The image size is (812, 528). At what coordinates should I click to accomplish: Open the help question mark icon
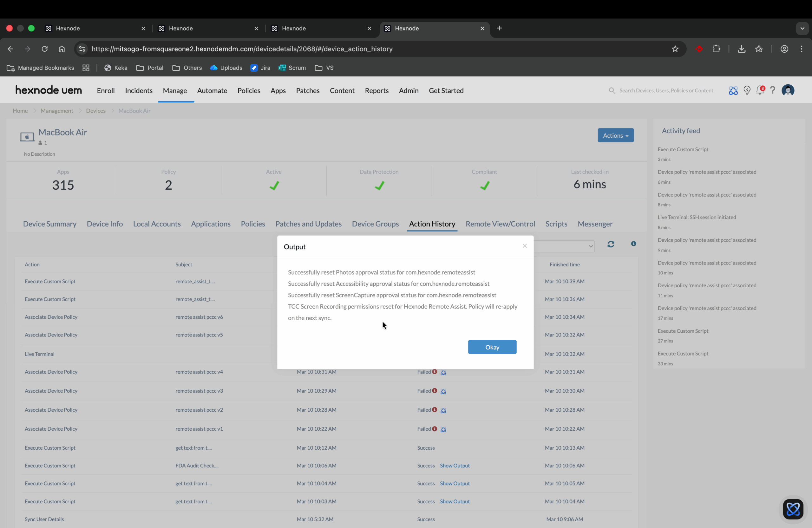point(772,90)
